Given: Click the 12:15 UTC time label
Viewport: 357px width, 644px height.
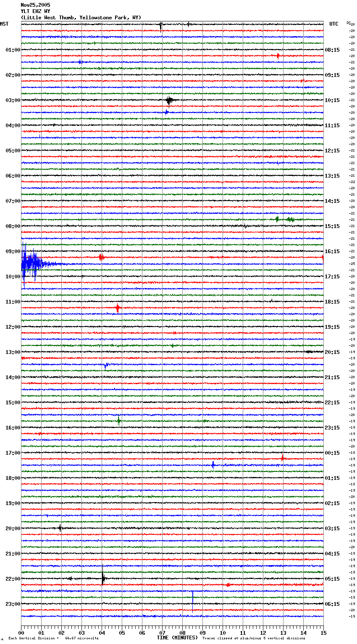Looking at the screenshot, I should pos(332,151).
